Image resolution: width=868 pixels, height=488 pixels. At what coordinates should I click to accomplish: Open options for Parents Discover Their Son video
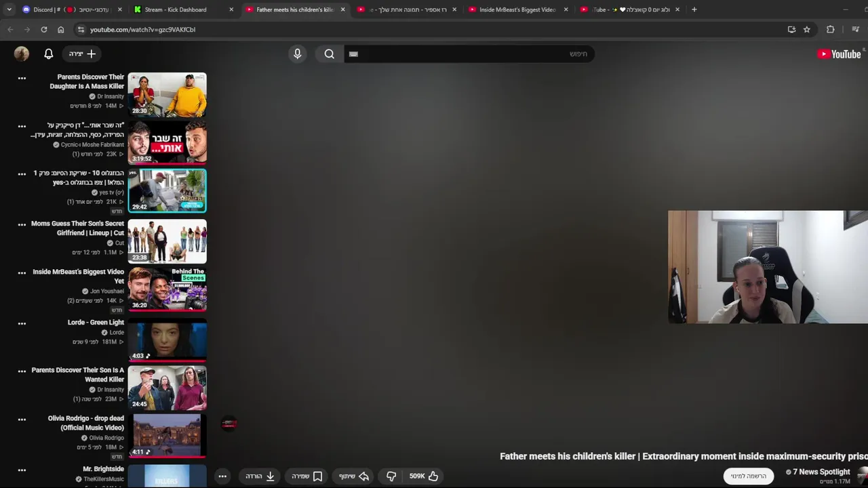pos(22,371)
